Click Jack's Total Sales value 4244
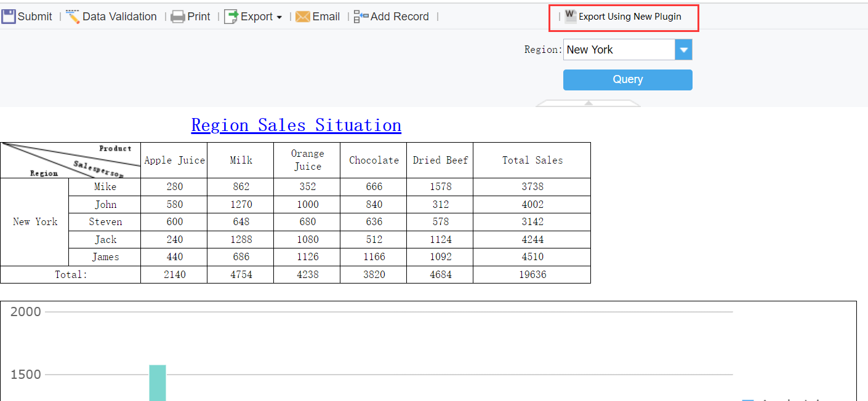 pyautogui.click(x=532, y=240)
